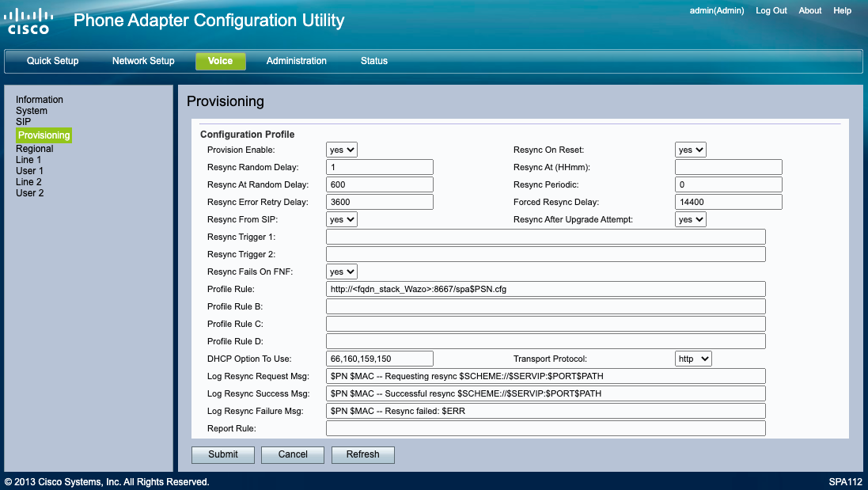Click the Transport Protocol label
The height and width of the screenshot is (490, 868).
click(x=550, y=359)
